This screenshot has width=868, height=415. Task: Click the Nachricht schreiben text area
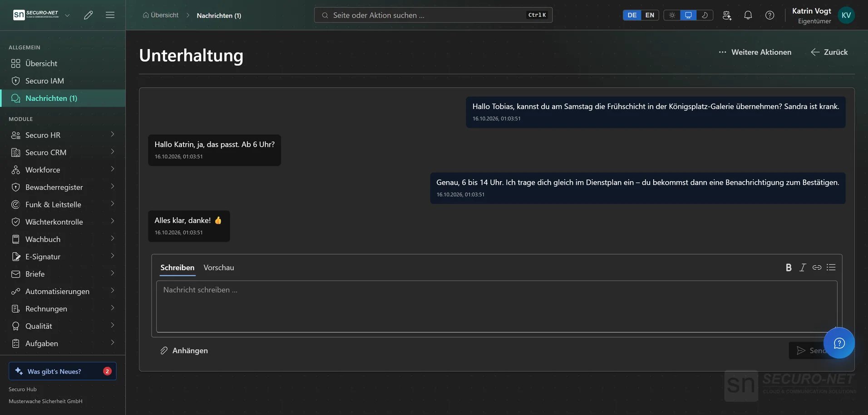point(497,306)
